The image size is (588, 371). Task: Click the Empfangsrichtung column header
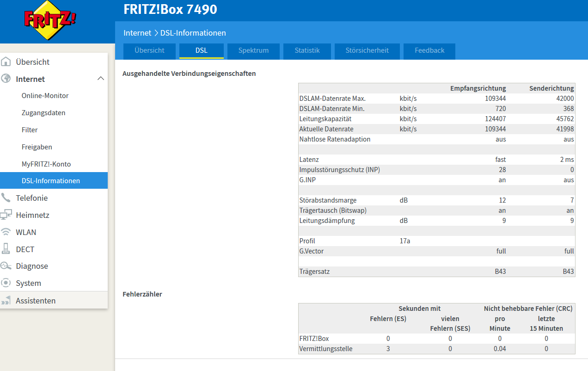pyautogui.click(x=478, y=88)
